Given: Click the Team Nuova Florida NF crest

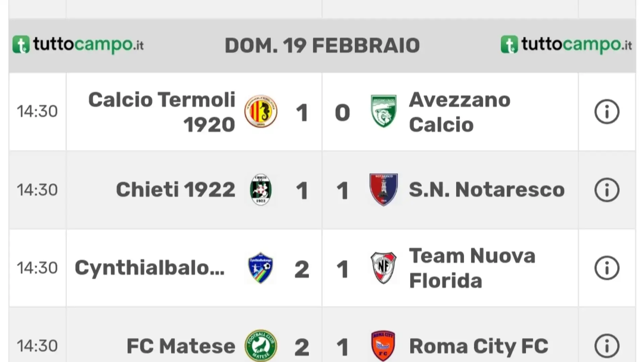Looking at the screenshot, I should point(383,268).
